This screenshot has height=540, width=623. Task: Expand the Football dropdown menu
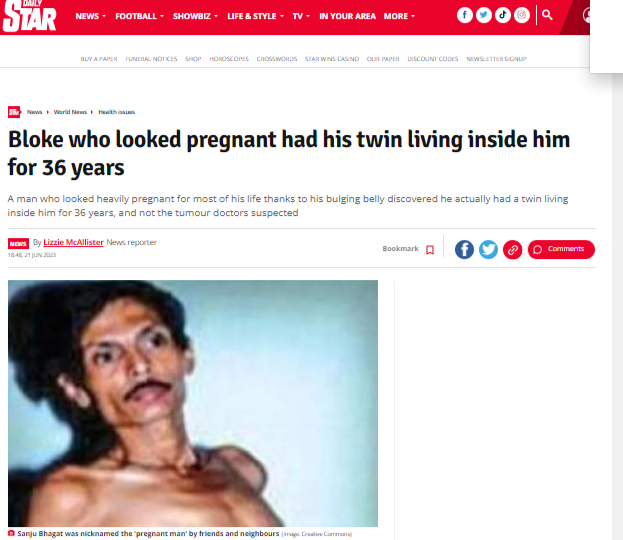click(x=139, y=16)
